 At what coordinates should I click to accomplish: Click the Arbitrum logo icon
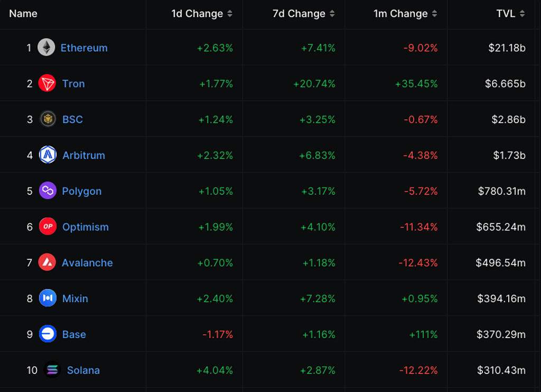pos(48,155)
